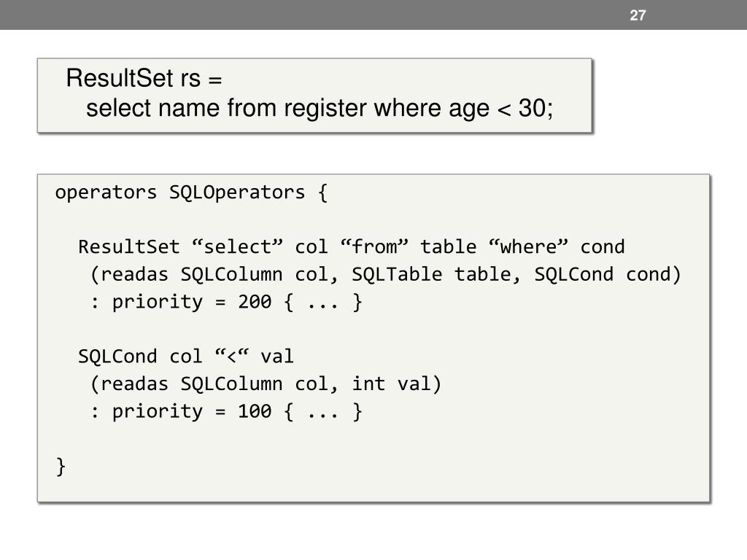This screenshot has height=560, width=747.
Task: Select the "ResultSet rs =" line
Action: (144, 78)
